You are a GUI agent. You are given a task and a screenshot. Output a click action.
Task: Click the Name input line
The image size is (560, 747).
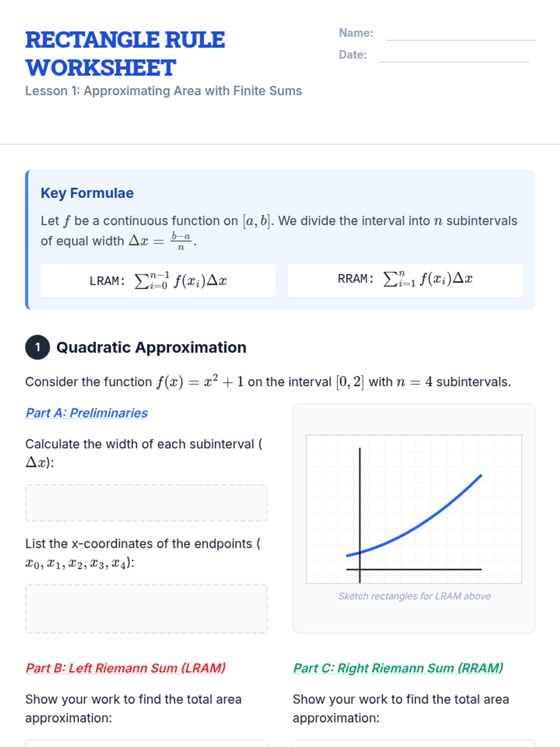click(x=460, y=34)
